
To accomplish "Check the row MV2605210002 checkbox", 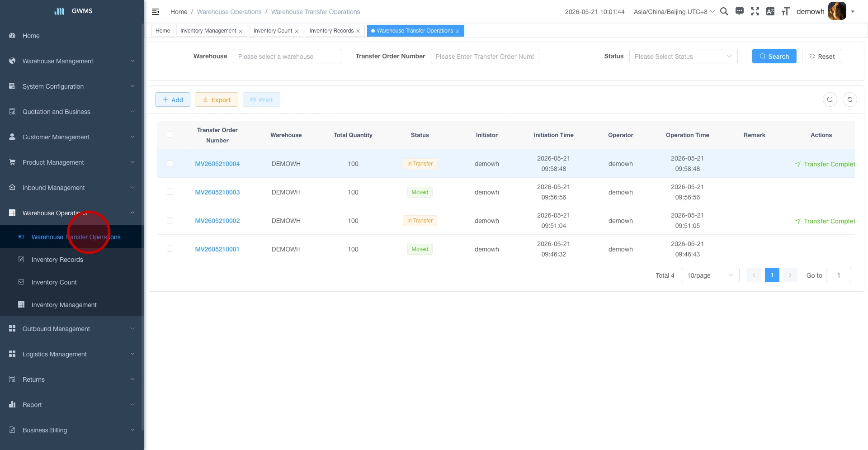I will tap(170, 220).
